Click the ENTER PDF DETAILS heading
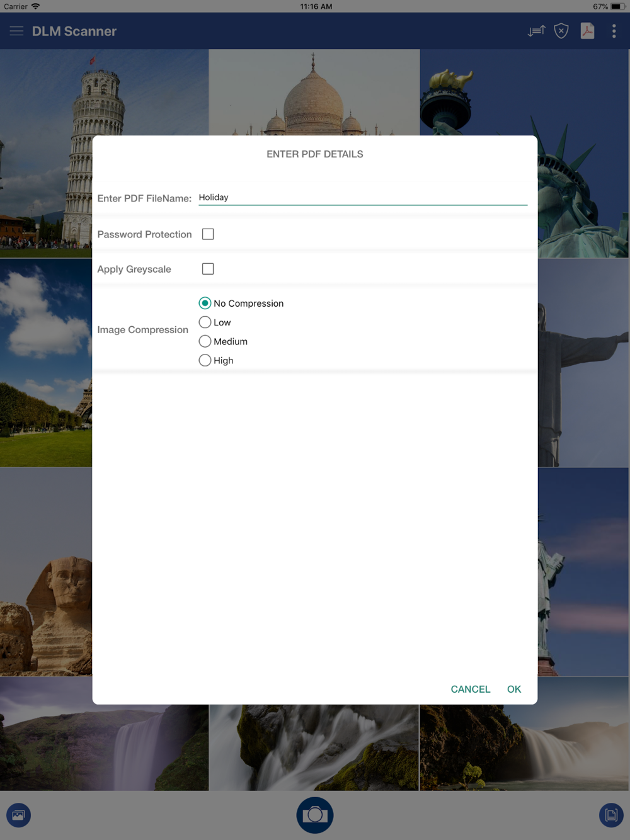The height and width of the screenshot is (840, 630). point(315,154)
